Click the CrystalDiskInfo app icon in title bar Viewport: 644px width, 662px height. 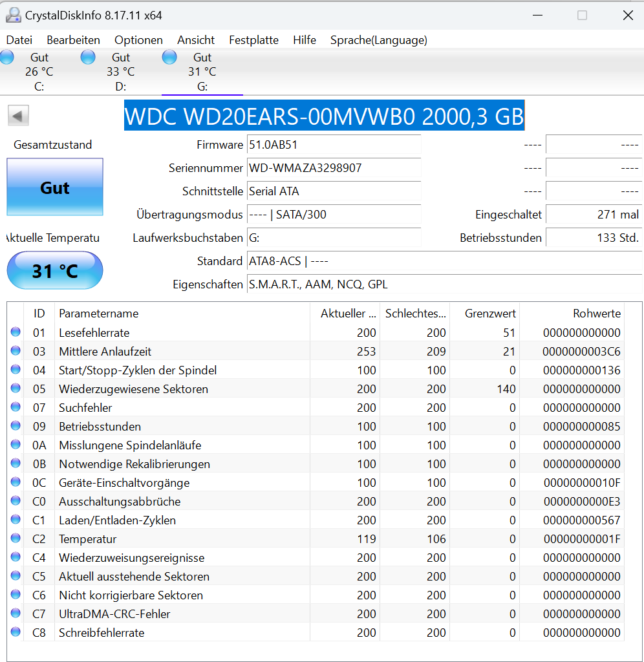[13, 16]
